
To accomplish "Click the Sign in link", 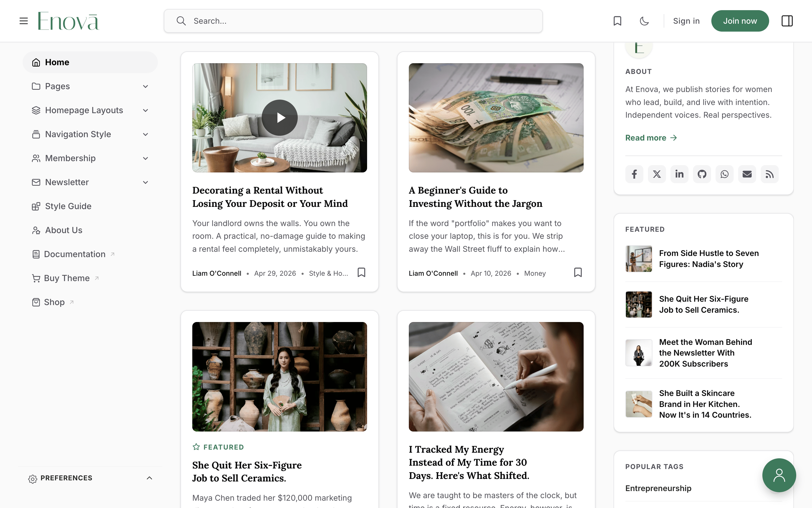I will [686, 21].
